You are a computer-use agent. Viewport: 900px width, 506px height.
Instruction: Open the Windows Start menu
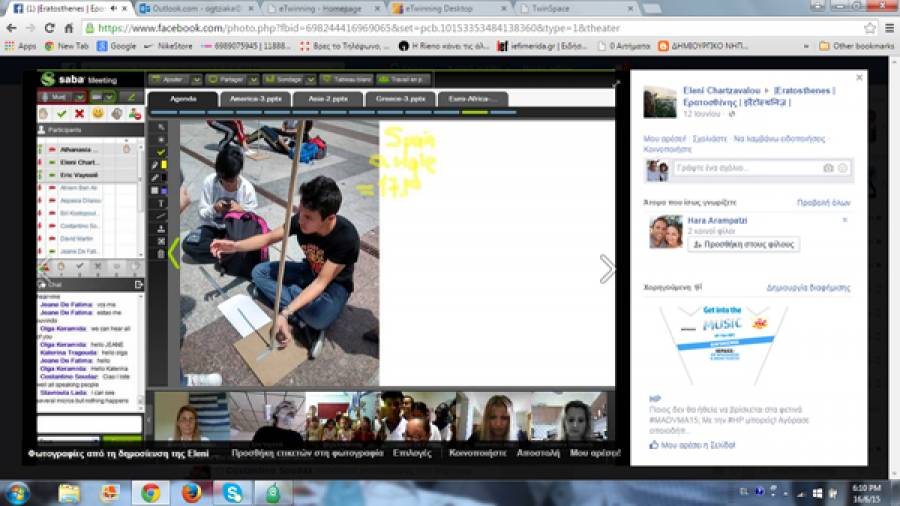click(x=18, y=492)
